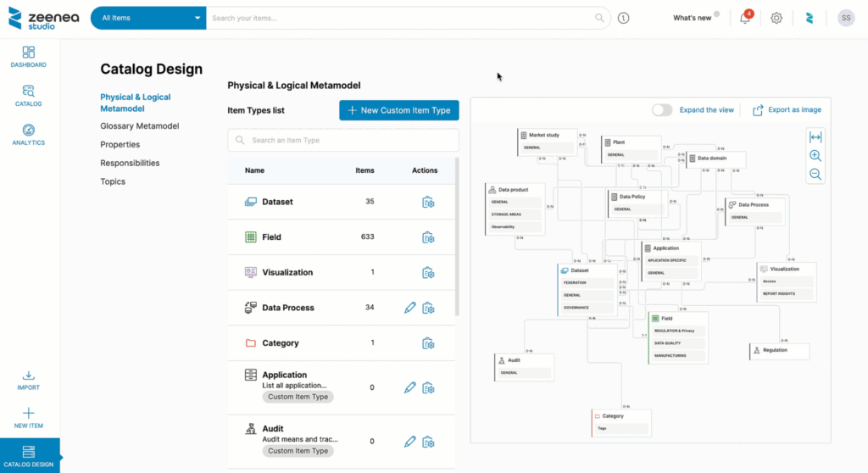The width and height of the screenshot is (868, 473).
Task: Toggle the Expand the view switch
Action: click(662, 110)
